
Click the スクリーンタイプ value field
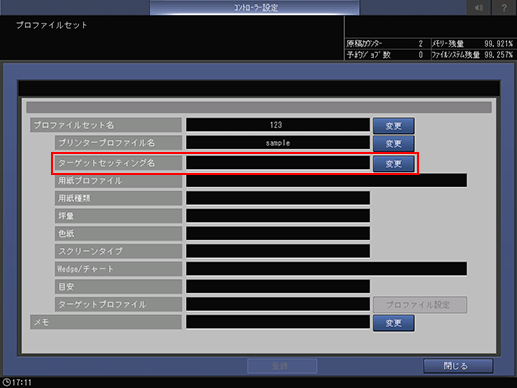[278, 251]
